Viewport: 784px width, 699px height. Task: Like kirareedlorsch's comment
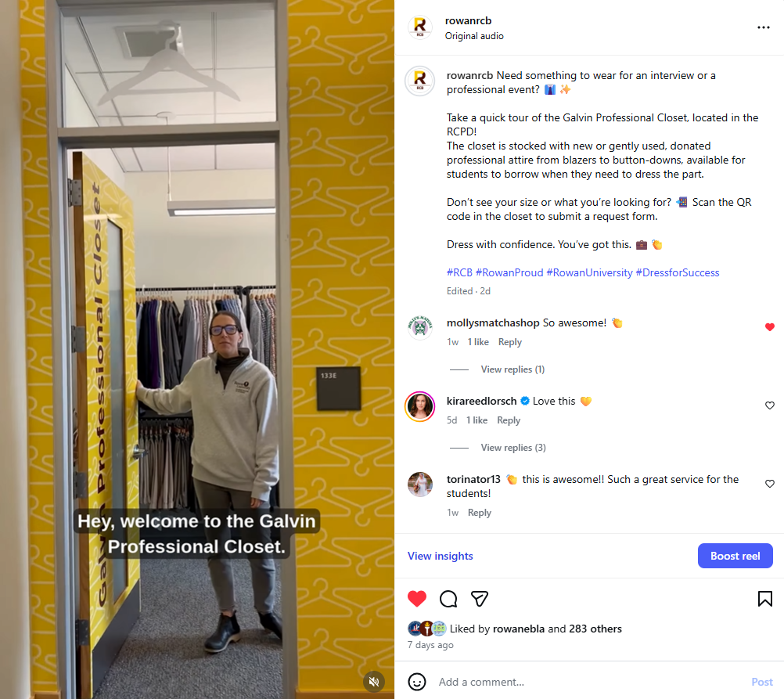pyautogui.click(x=769, y=405)
